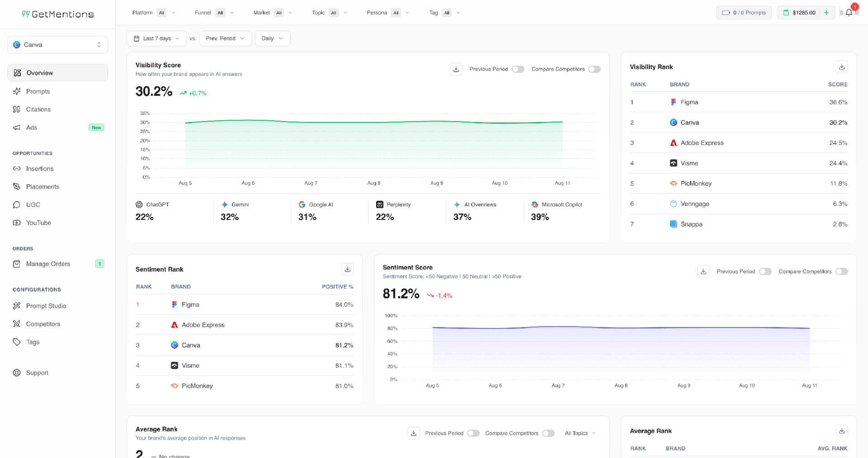868x458 pixels.
Task: Click the Microsoft Copilot platform icon
Action: 535,205
